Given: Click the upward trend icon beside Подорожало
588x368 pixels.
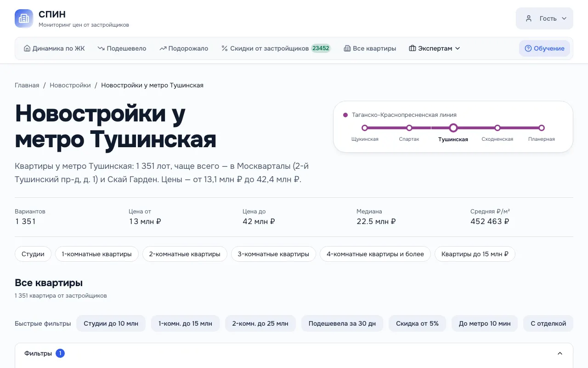Looking at the screenshot, I should 163,48.
